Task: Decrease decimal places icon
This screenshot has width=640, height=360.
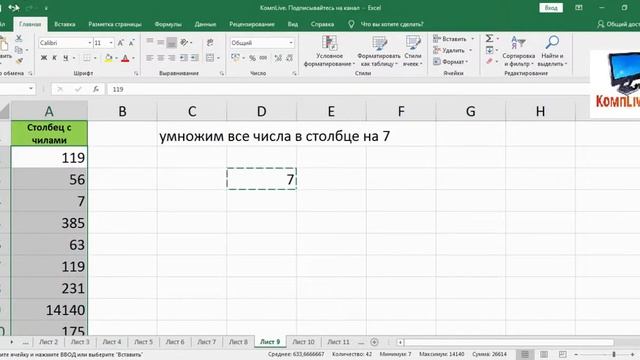Action: (x=289, y=58)
